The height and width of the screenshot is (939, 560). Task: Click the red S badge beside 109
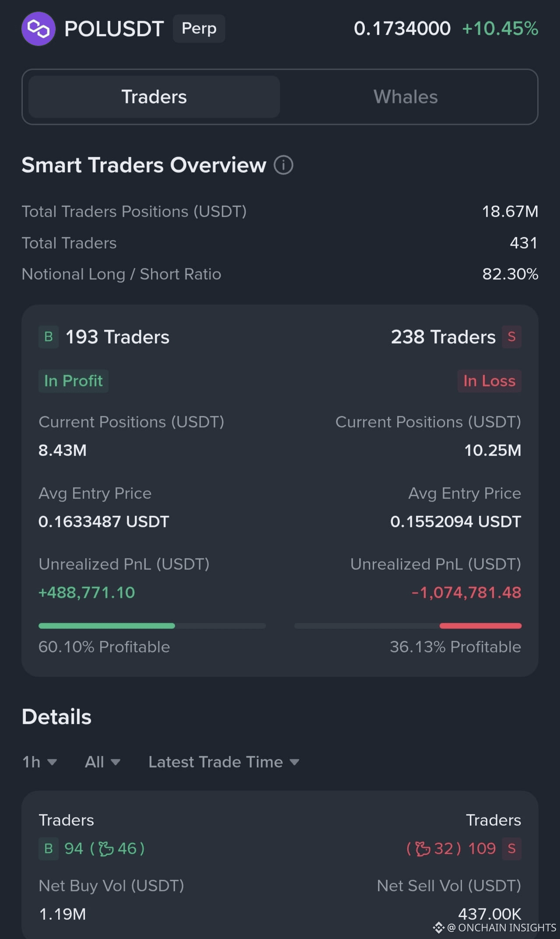(511, 849)
